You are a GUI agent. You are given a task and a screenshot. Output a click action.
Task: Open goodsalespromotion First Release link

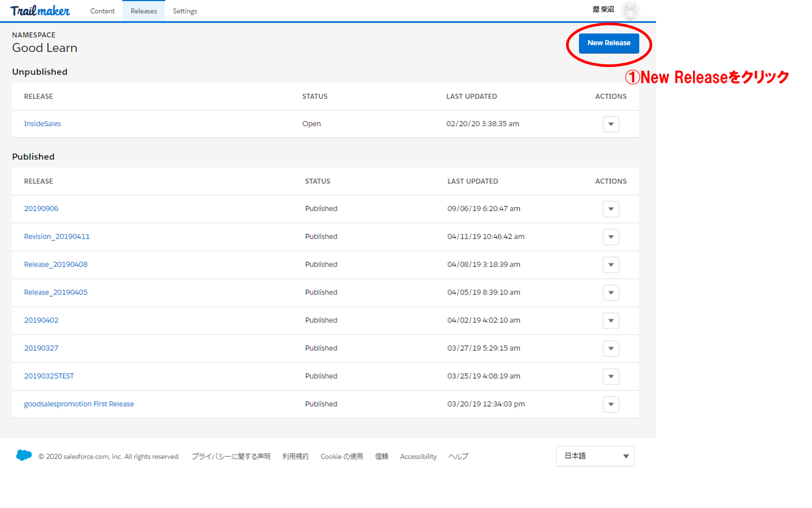tap(79, 404)
